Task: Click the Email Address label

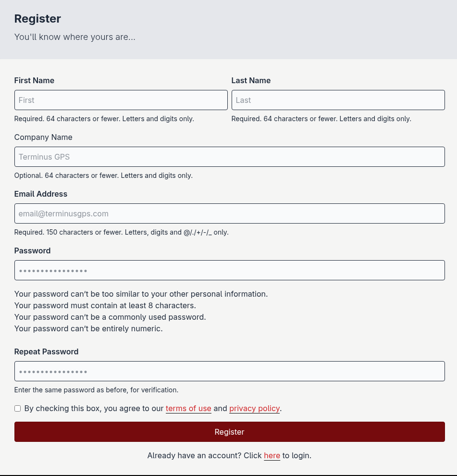Action: tap(40, 194)
